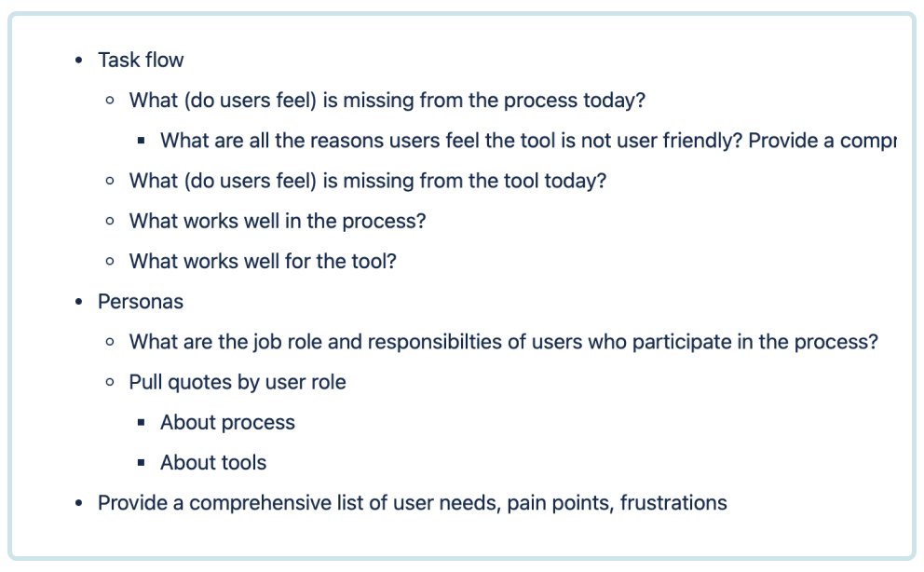The width and height of the screenshot is (924, 572).
Task: Click the square bullet before 'About tools'
Action: 141,463
